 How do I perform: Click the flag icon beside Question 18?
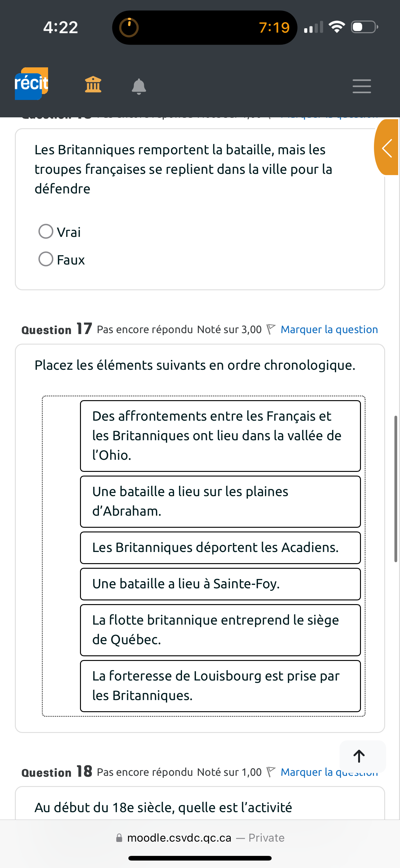coord(271,772)
